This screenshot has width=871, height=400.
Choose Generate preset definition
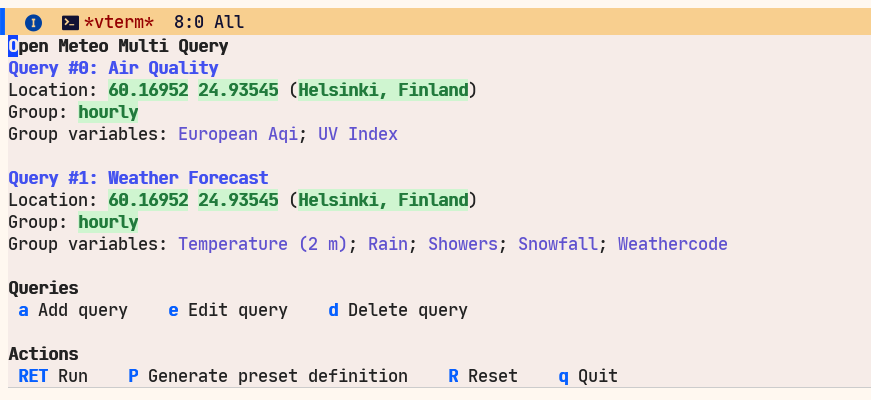tap(268, 376)
